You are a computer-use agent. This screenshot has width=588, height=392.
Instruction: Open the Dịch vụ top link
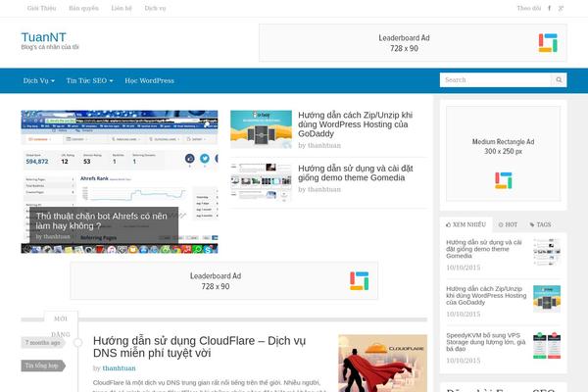click(x=155, y=8)
